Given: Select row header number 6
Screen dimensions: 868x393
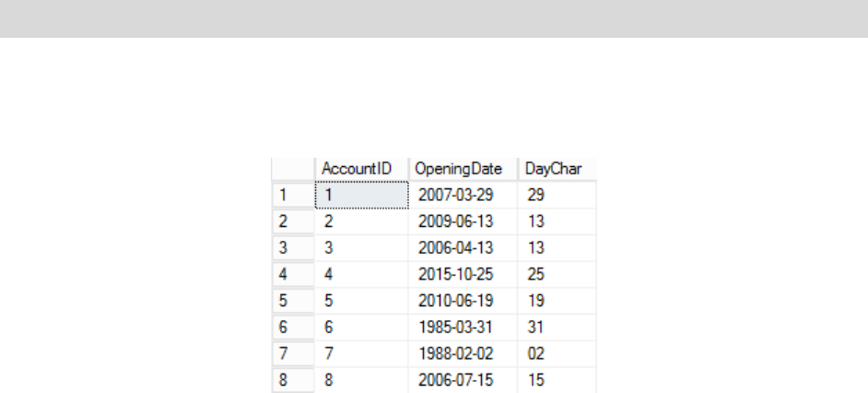Looking at the screenshot, I should 292,327.
